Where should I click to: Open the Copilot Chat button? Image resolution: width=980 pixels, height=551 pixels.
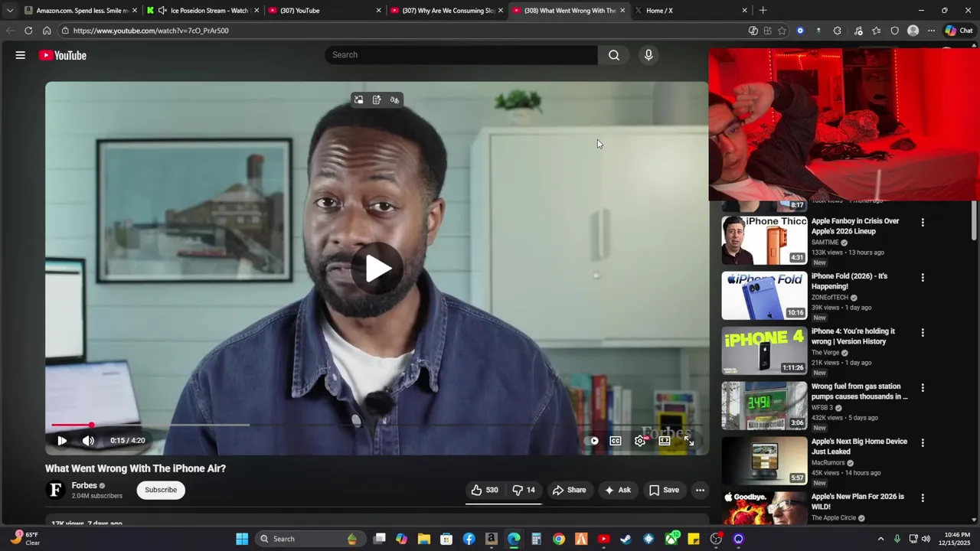959,31
